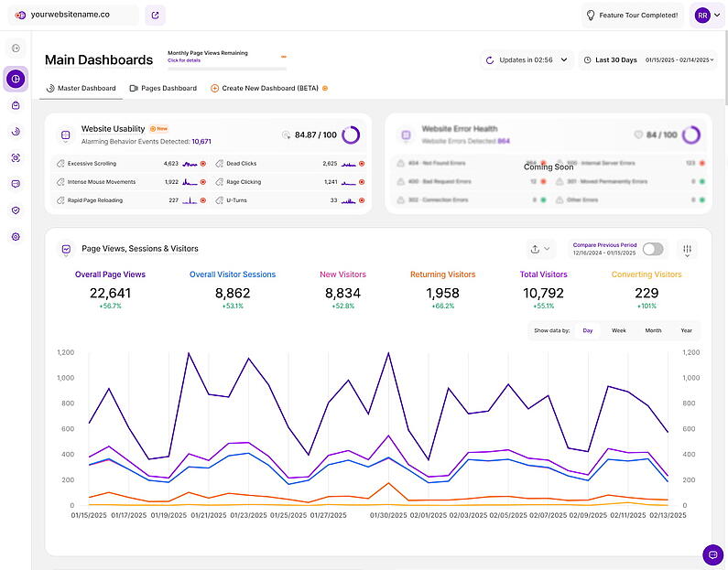Viewport: 728px width, 570px height.
Task: Click red alert icon for Rage Clicking
Action: click(x=362, y=182)
